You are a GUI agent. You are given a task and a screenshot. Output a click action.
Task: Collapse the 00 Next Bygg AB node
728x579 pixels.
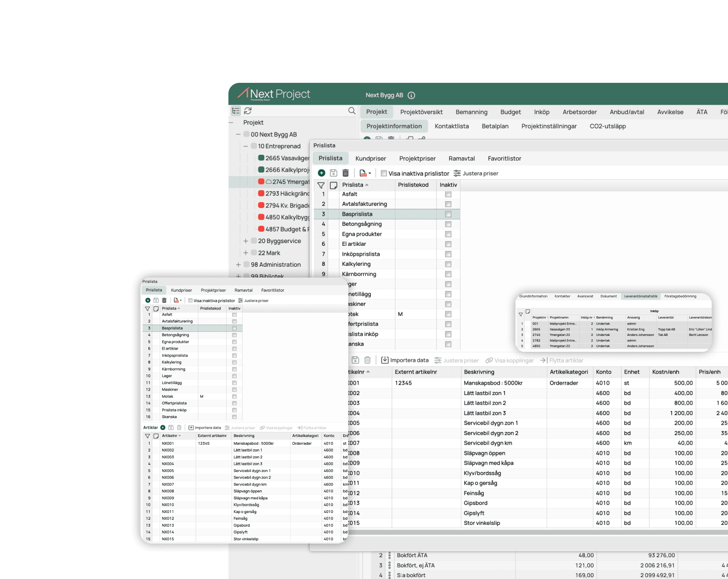tap(238, 134)
